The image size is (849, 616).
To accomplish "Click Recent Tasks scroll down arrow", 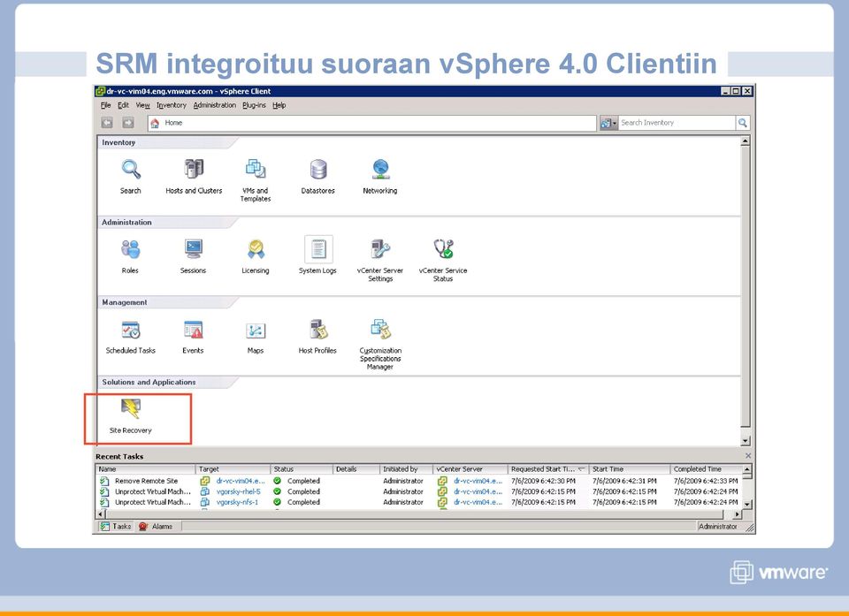I will click(x=747, y=504).
